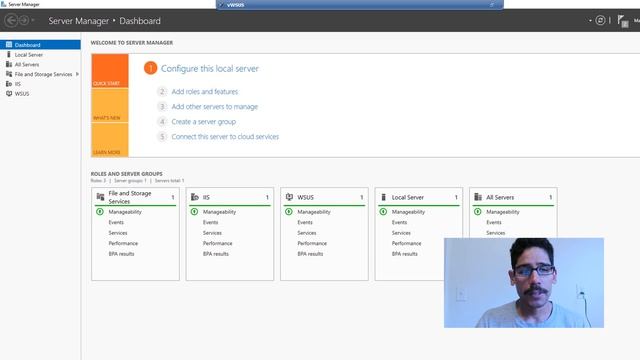Open the IIS tile header
640x360 pixels.
pyautogui.click(x=230, y=197)
